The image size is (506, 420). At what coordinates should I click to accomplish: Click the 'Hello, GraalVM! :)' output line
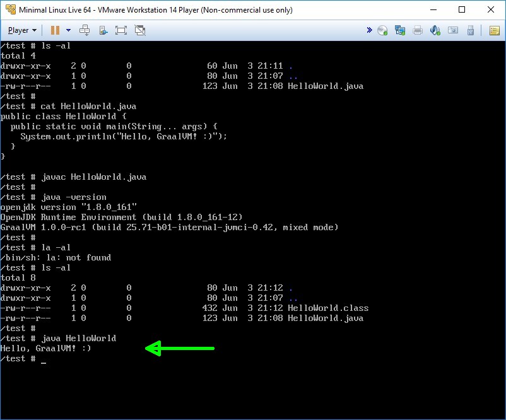pyautogui.click(x=46, y=348)
